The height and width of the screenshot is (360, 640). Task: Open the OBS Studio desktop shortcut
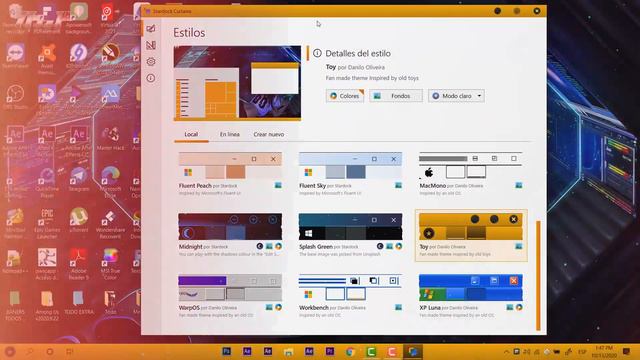16,97
